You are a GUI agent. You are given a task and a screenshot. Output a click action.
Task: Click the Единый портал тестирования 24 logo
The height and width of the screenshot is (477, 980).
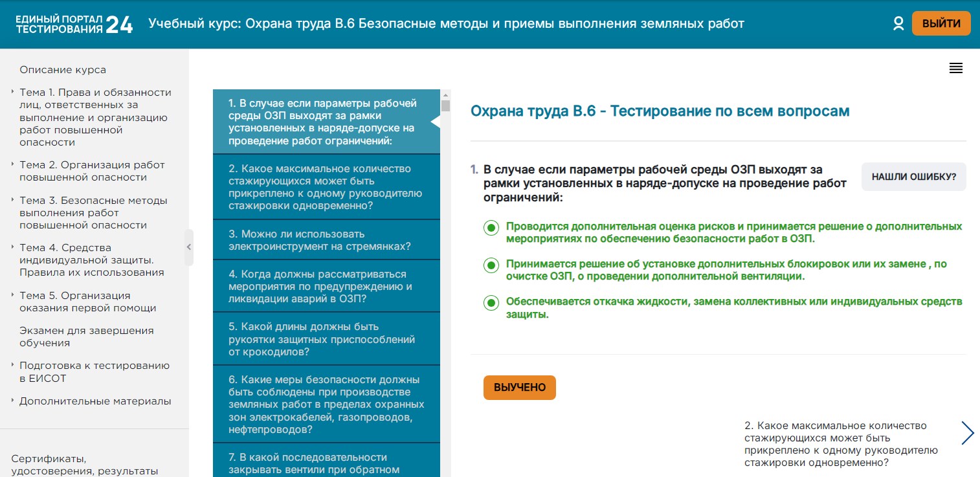pyautogui.click(x=74, y=24)
